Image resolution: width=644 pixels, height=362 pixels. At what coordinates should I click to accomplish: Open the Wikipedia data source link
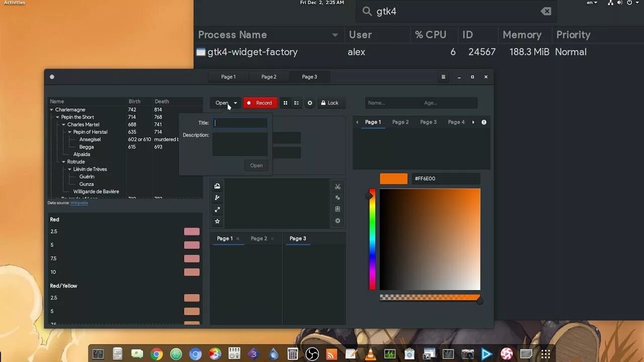coord(79,203)
